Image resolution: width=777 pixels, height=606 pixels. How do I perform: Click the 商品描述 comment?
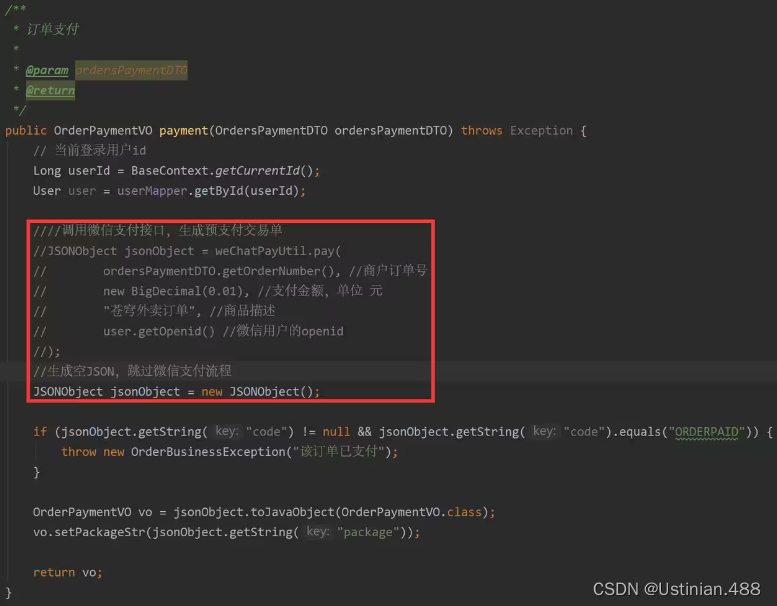(x=242, y=311)
